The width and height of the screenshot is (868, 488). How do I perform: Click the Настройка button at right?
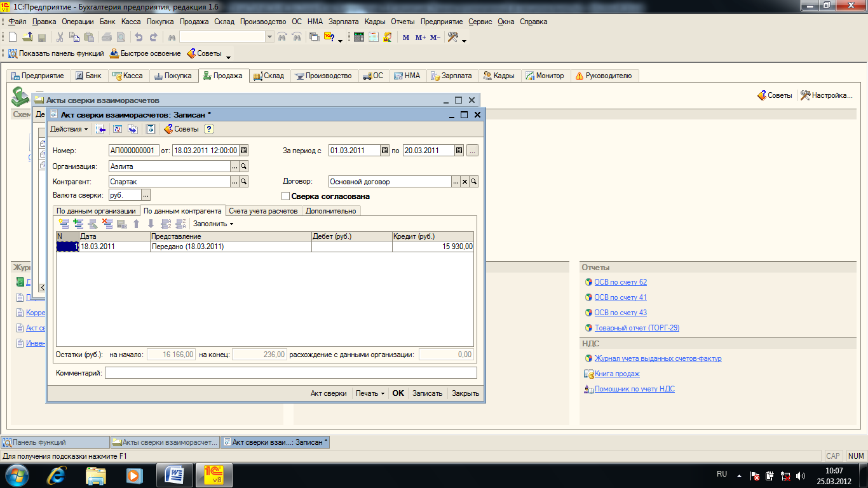tap(826, 95)
